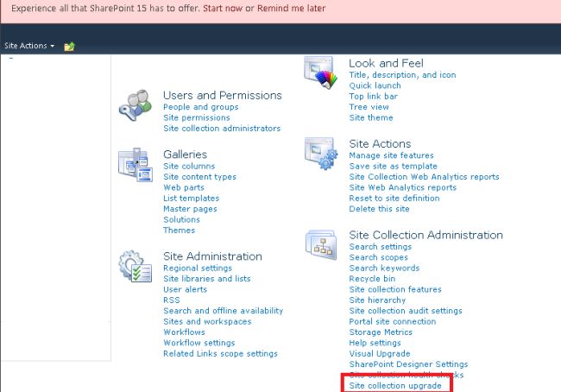Open Site permissions
Image resolution: width=561 pixels, height=392 pixels.
[x=197, y=117]
